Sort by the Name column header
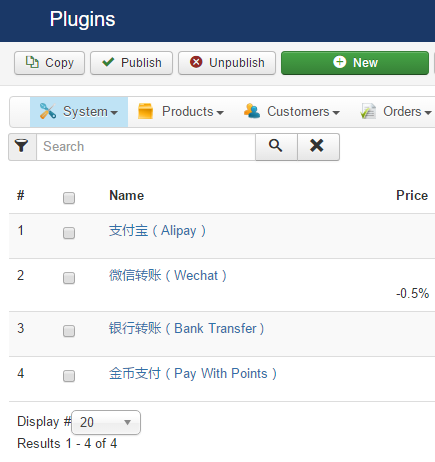435x462 pixels. pyautogui.click(x=127, y=195)
